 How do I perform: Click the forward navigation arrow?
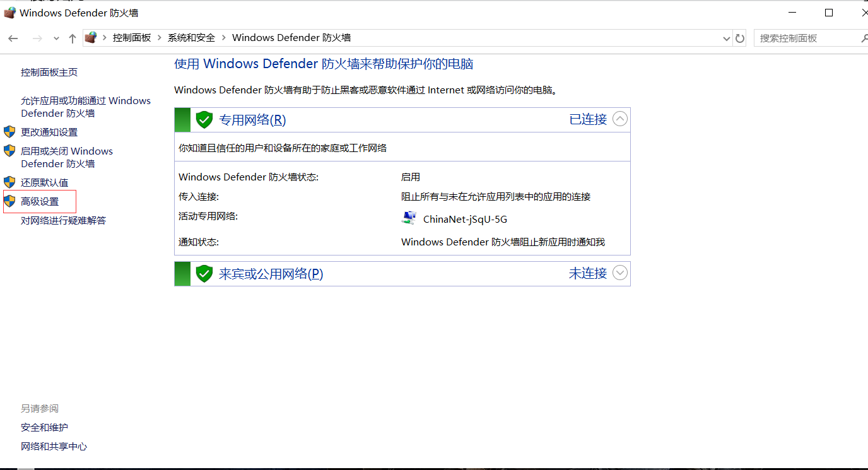pos(37,38)
